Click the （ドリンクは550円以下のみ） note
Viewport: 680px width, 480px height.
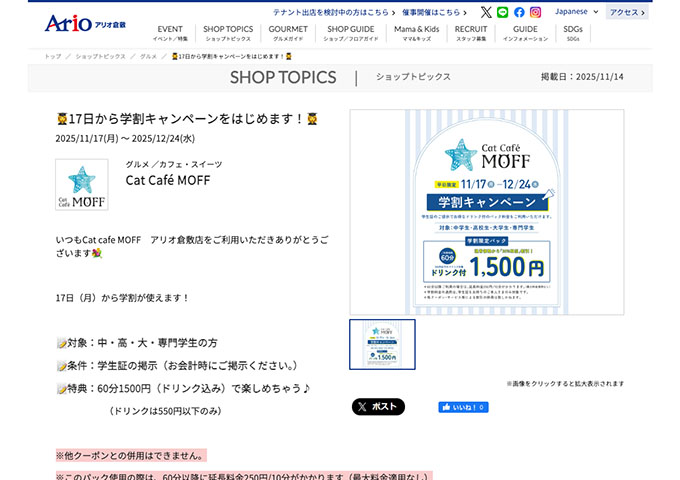[164, 411]
